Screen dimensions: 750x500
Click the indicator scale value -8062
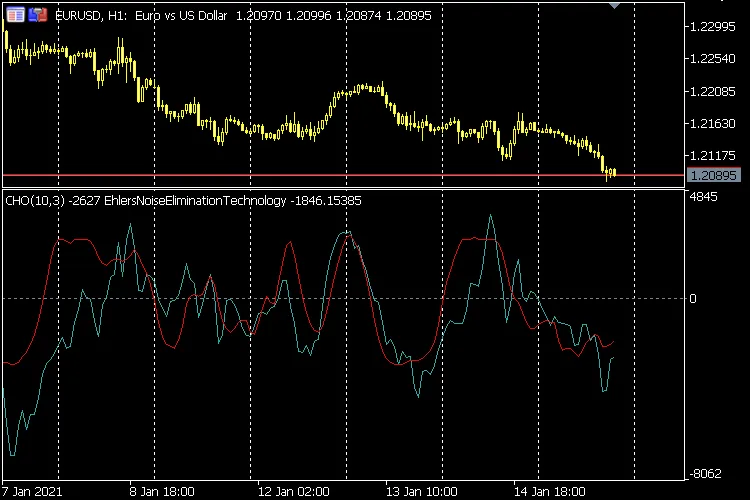(x=707, y=473)
